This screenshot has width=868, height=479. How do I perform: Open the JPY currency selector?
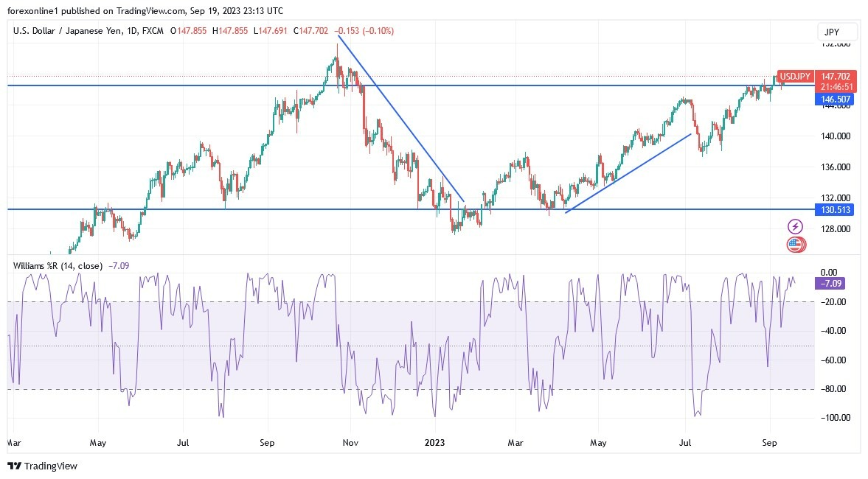838,32
